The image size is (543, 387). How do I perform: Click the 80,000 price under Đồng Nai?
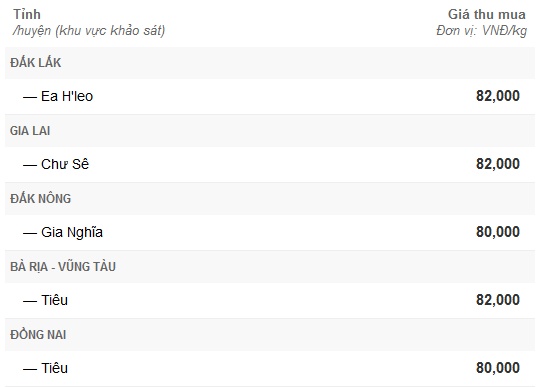[498, 368]
